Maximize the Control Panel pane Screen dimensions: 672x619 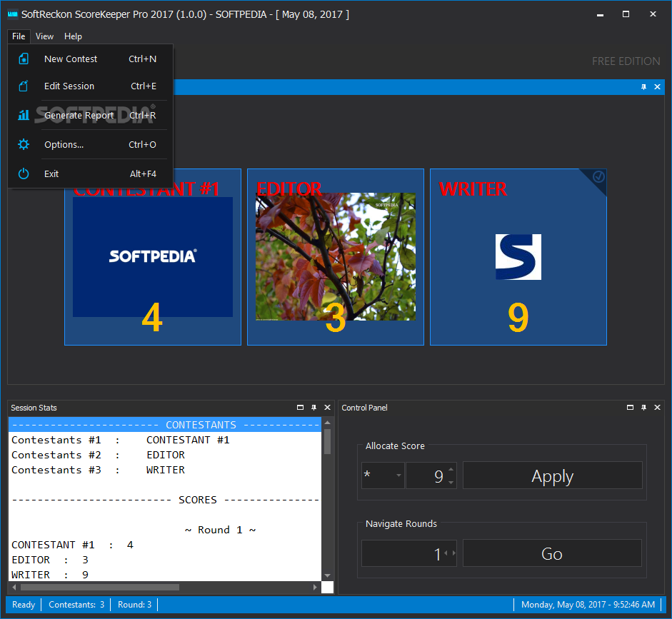click(x=630, y=408)
